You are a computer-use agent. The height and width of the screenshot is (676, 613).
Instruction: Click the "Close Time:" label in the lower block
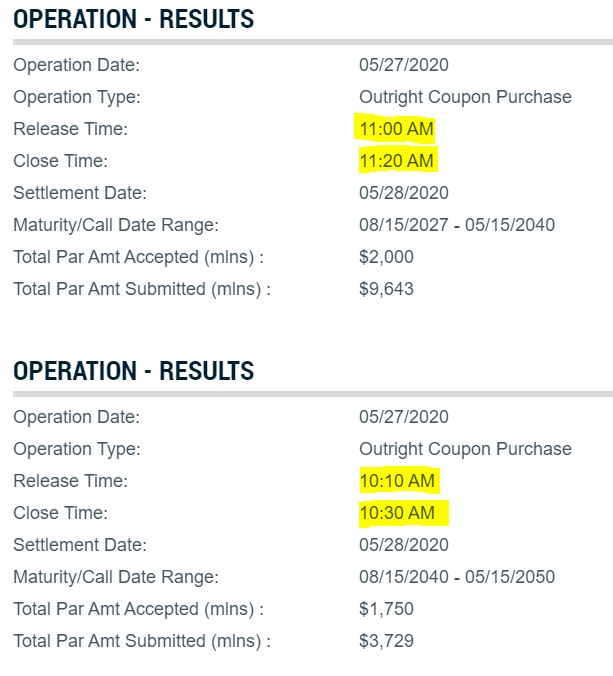pos(60,513)
